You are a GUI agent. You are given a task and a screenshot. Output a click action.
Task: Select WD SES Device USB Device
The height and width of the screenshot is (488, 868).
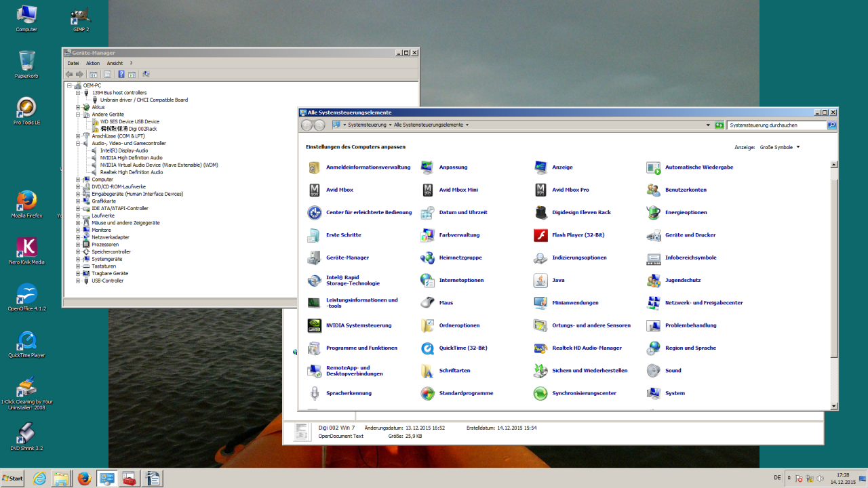point(130,122)
